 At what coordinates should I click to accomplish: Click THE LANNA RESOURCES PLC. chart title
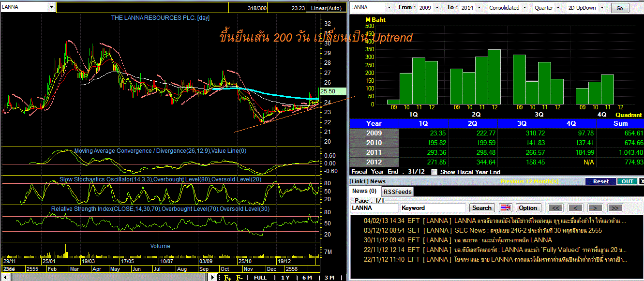coord(161,17)
